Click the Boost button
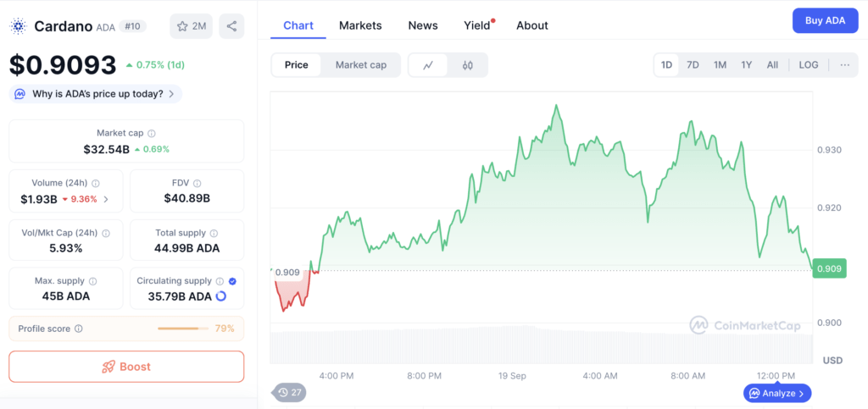 [x=126, y=367]
